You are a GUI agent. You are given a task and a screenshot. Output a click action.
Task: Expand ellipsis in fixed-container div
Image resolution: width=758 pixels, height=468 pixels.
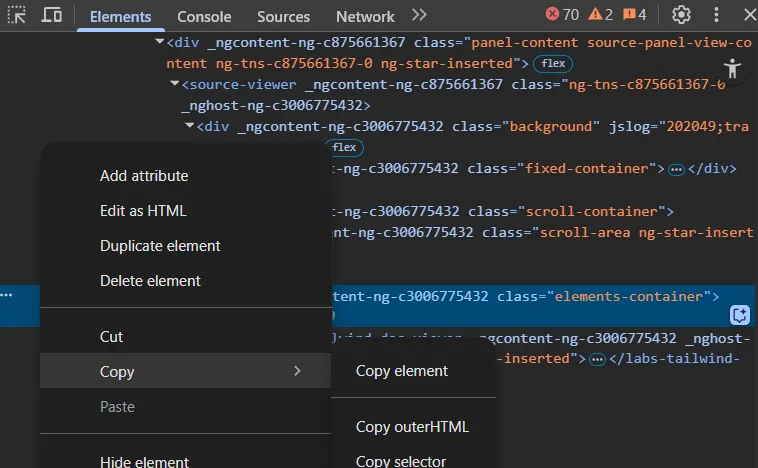point(676,170)
